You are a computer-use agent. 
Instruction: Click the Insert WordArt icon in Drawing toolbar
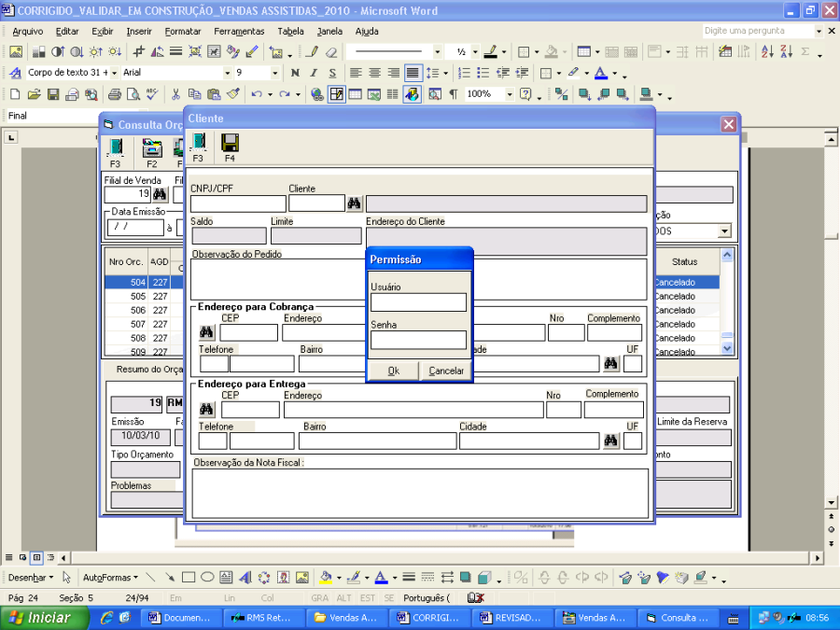click(245, 578)
